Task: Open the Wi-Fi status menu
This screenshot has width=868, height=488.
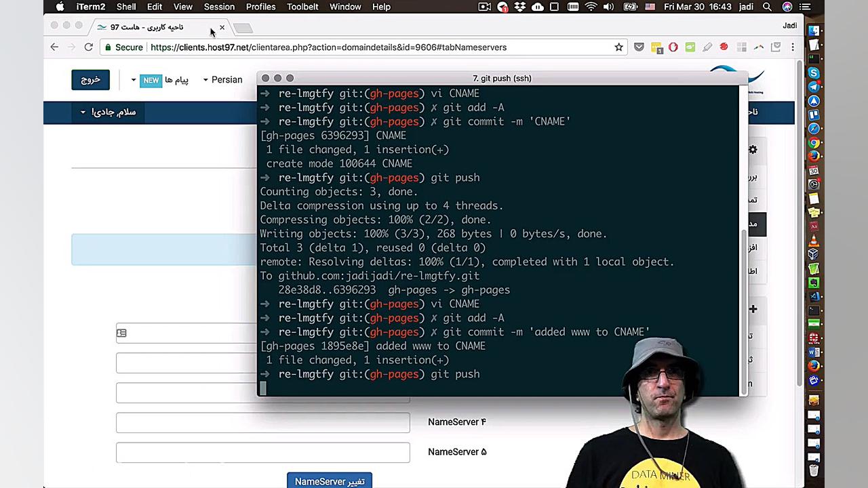Action: (x=591, y=7)
